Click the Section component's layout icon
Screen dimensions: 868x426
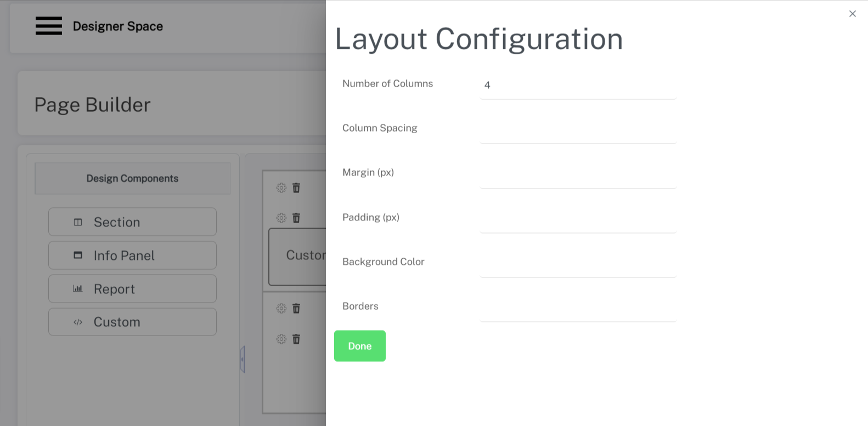tap(78, 222)
